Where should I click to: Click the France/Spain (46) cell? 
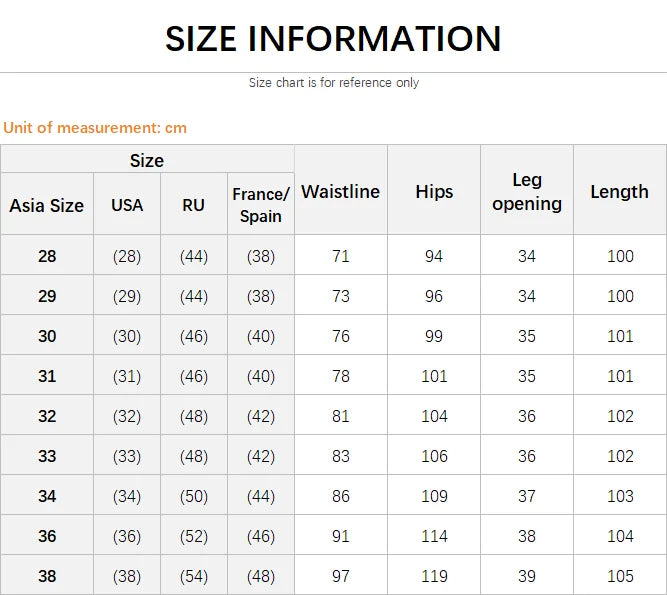click(x=261, y=536)
